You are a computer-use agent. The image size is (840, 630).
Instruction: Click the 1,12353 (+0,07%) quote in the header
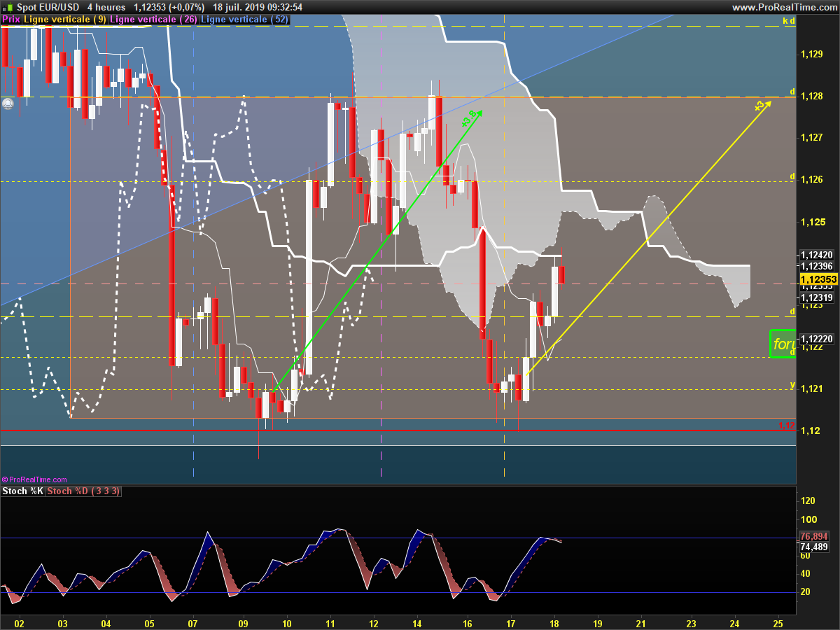point(170,7)
